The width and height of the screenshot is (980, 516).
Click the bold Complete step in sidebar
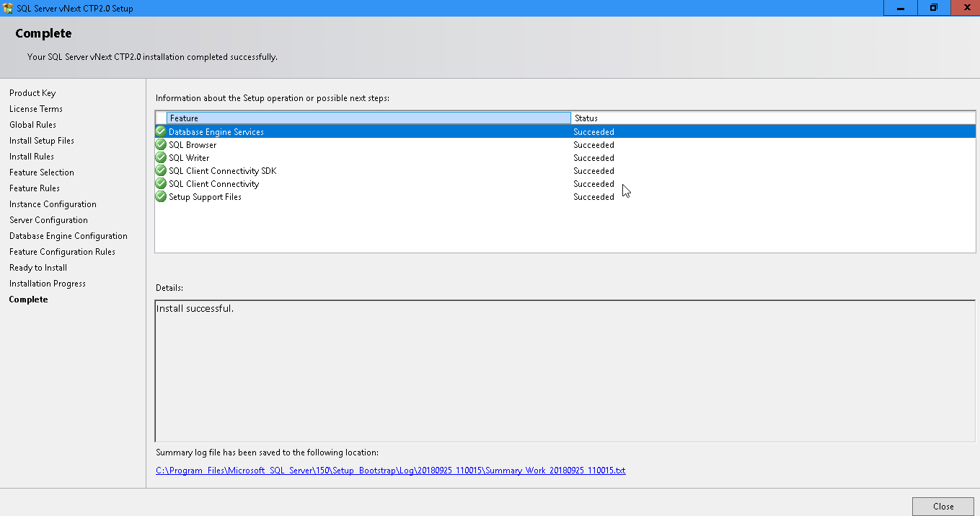pyautogui.click(x=28, y=299)
